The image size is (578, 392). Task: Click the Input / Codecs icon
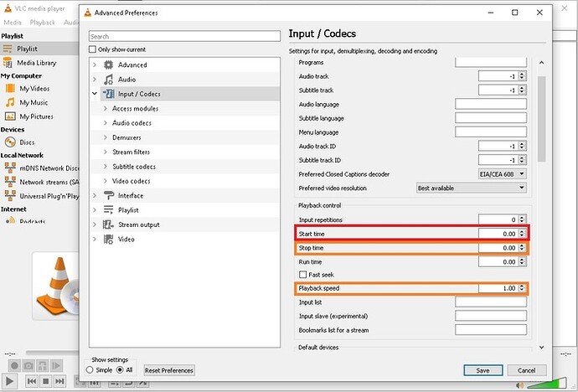coord(108,94)
